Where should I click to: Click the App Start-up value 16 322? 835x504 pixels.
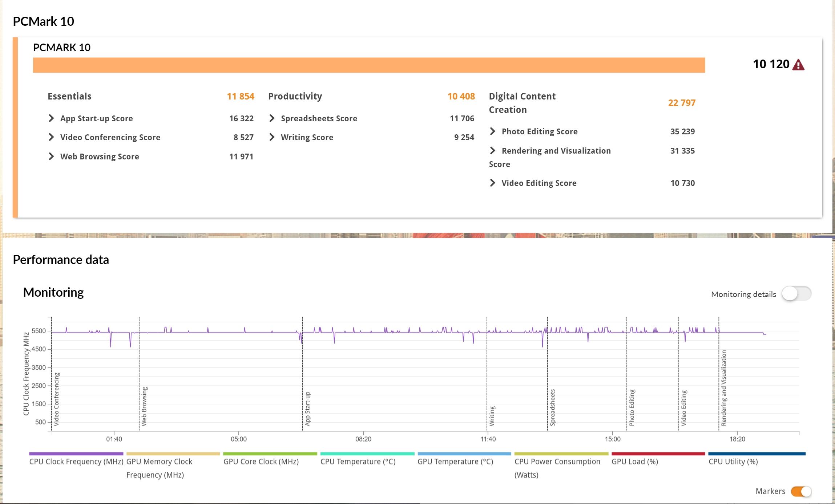click(241, 118)
